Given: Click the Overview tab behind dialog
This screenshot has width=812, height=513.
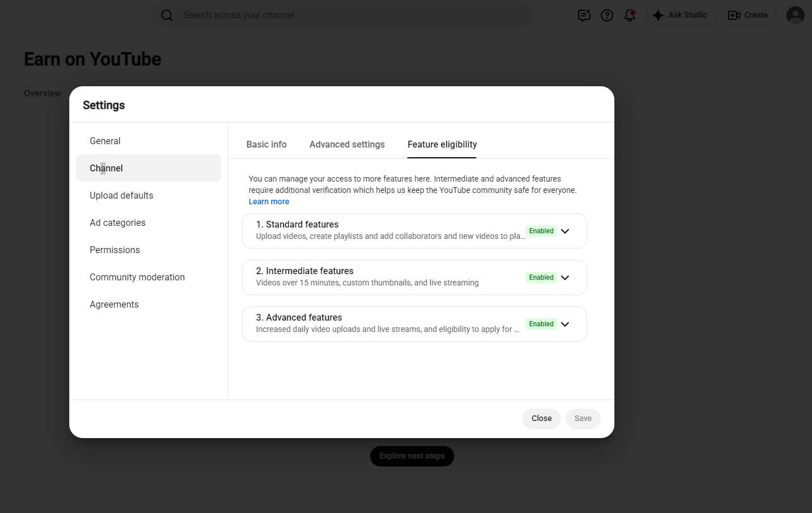Looking at the screenshot, I should pos(43,93).
